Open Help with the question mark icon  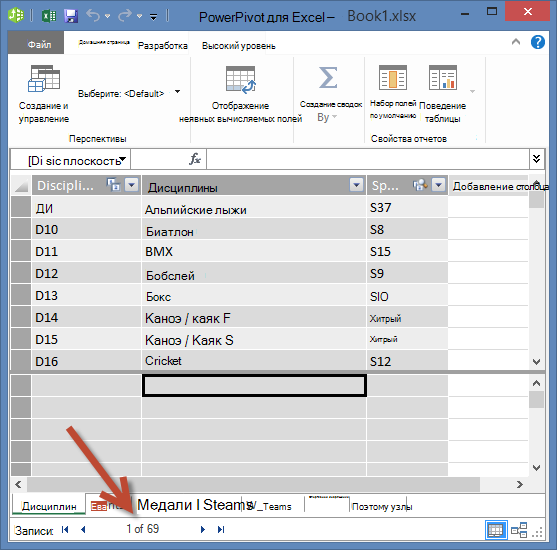pos(538,42)
